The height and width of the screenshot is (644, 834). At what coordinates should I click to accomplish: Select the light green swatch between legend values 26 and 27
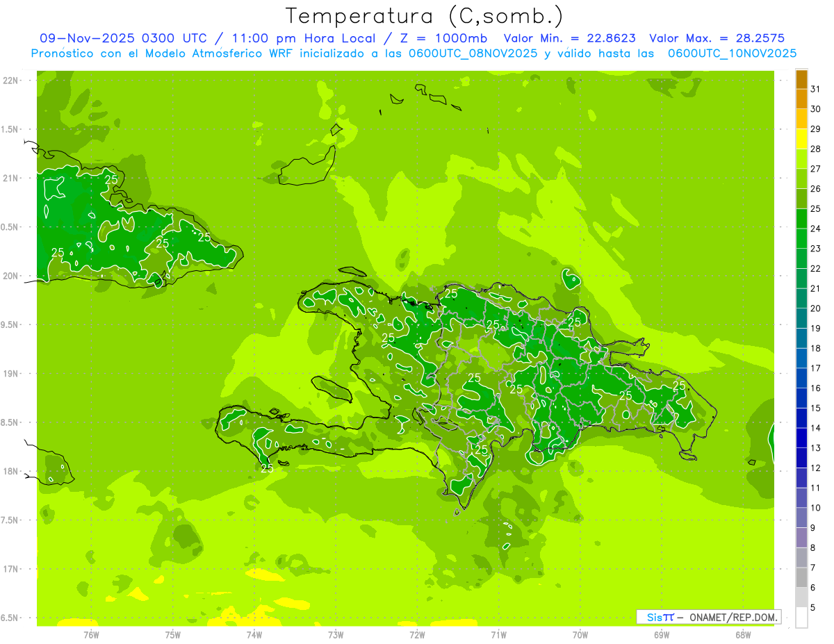coord(801,179)
